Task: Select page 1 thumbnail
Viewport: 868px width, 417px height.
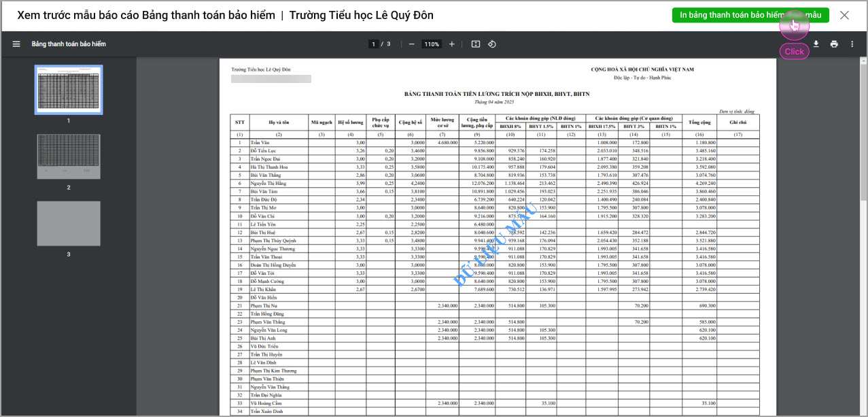Action: pos(69,90)
